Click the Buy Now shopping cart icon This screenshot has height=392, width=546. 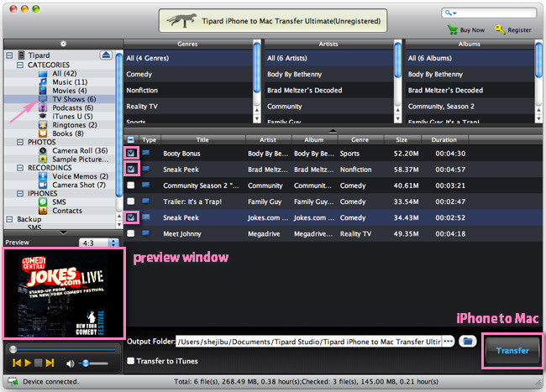(452, 29)
